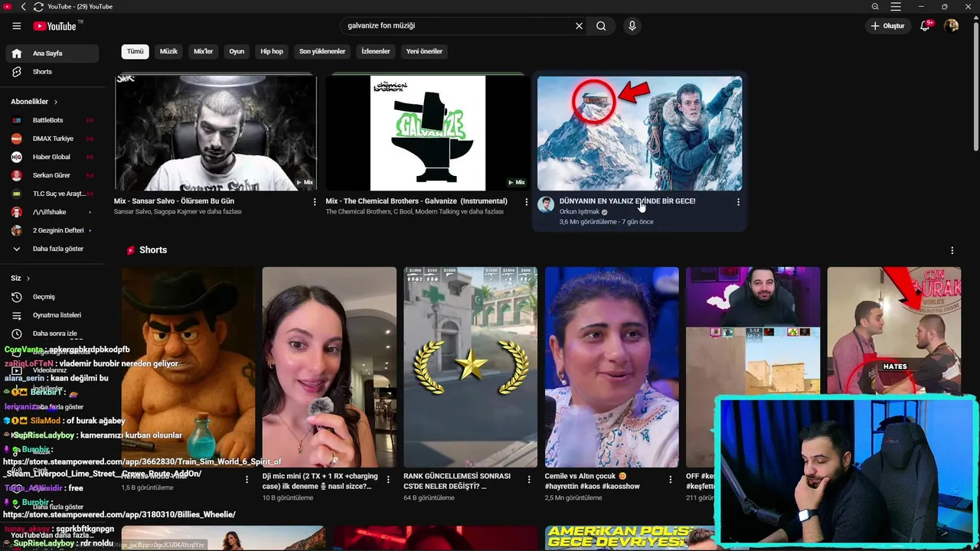The width and height of the screenshot is (980, 551).
Task: Select the Tümü filter chip
Action: 135,51
